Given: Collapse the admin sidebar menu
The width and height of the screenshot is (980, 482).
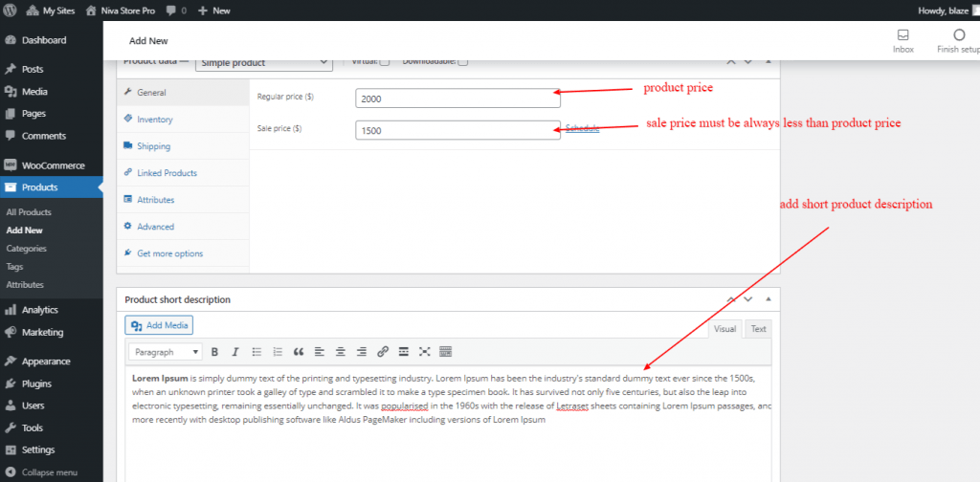Looking at the screenshot, I should (52, 472).
